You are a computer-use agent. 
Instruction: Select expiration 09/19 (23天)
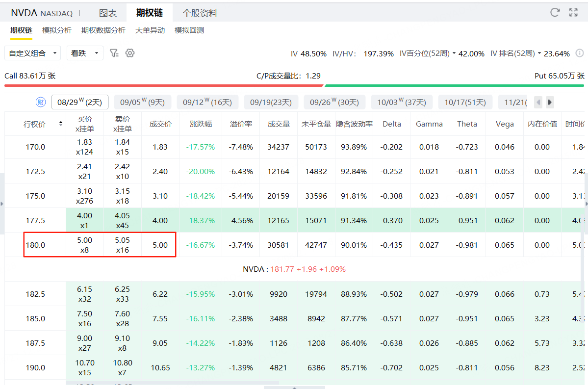coord(271,102)
